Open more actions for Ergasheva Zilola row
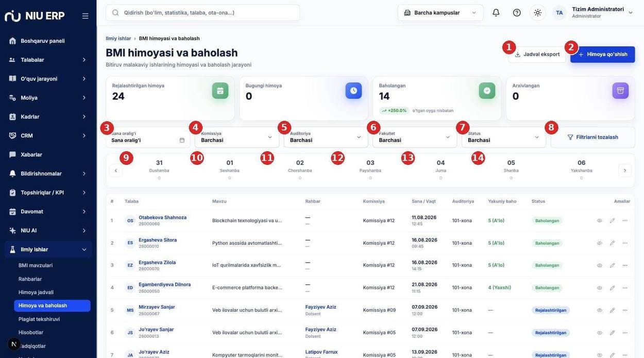 (625, 265)
